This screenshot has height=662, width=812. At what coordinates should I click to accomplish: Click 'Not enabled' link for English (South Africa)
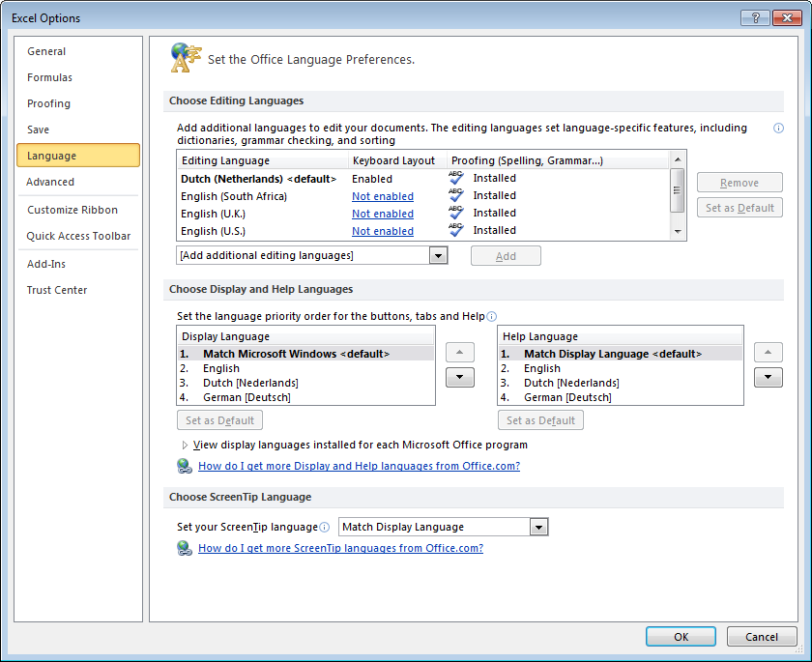pyautogui.click(x=383, y=196)
